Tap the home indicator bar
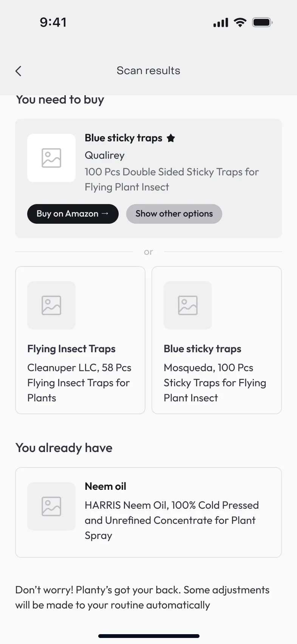The image size is (297, 644). 149,636
